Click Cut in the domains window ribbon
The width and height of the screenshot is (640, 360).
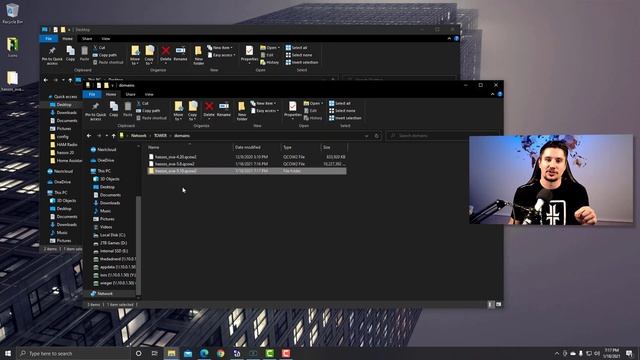point(142,103)
